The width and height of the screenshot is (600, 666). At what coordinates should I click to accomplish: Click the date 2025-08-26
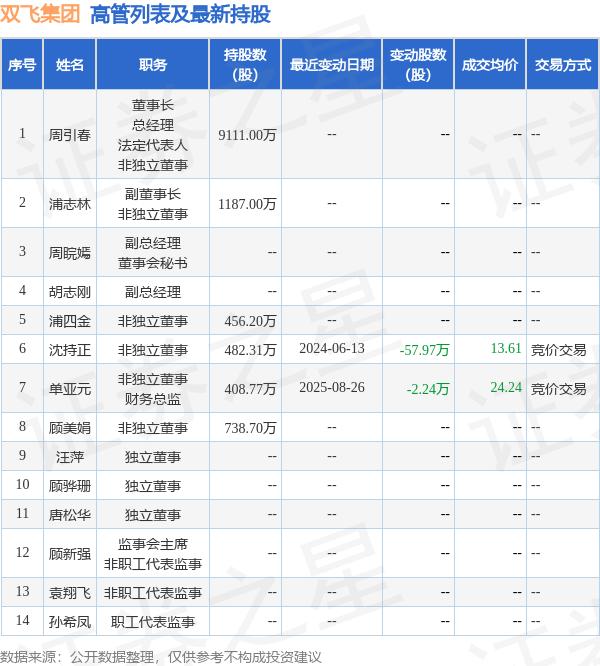pyautogui.click(x=332, y=387)
